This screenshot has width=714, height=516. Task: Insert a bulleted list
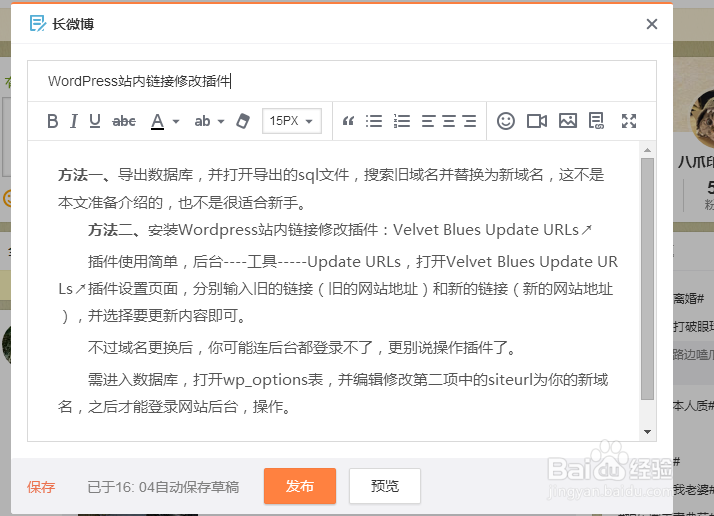tap(374, 121)
